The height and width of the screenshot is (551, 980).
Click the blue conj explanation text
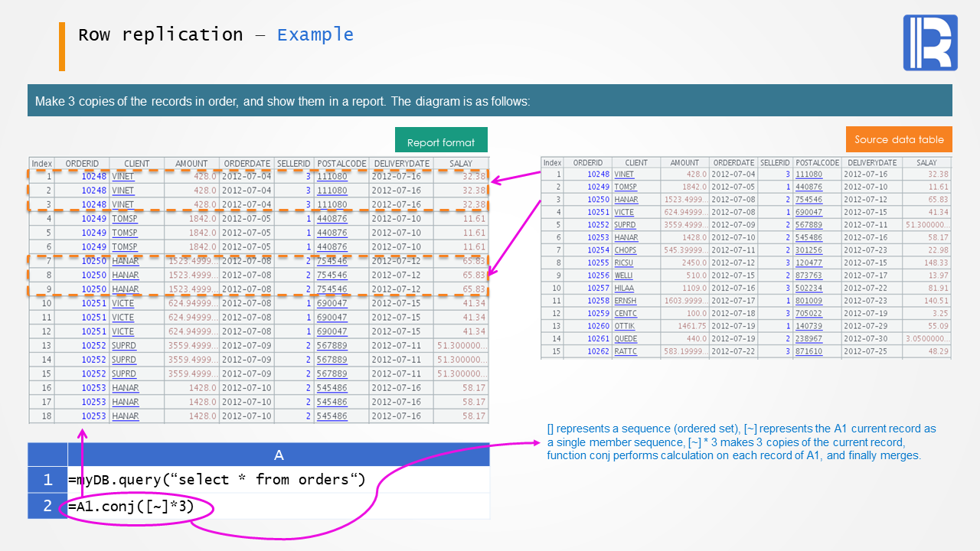coord(741,442)
